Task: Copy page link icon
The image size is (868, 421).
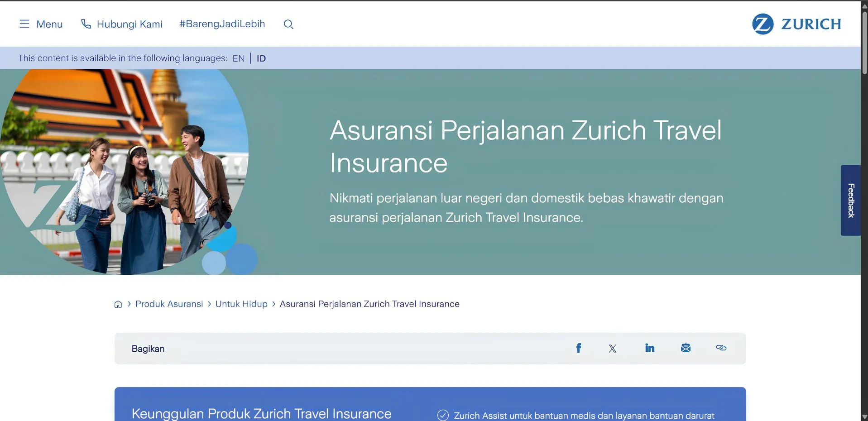Action: (x=721, y=348)
